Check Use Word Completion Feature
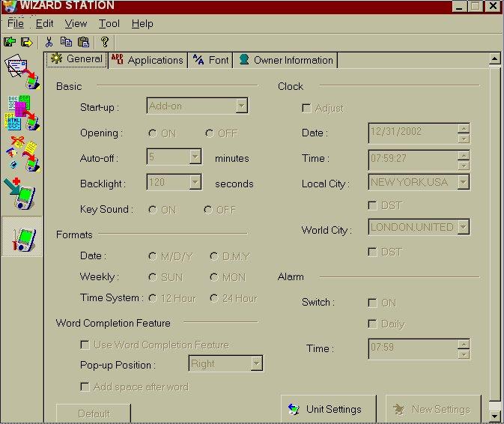Image resolution: width=504 pixels, height=424 pixels. (85, 345)
